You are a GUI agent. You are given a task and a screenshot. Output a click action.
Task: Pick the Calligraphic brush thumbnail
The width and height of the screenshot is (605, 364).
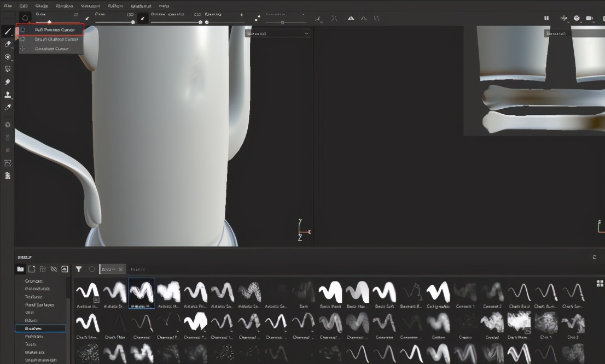pyautogui.click(x=438, y=294)
